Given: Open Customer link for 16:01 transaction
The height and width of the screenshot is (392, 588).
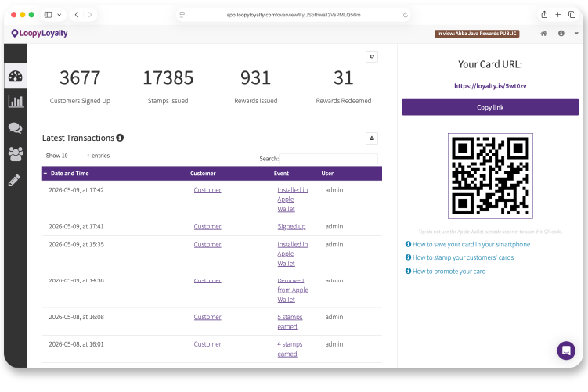Looking at the screenshot, I should pos(207,344).
